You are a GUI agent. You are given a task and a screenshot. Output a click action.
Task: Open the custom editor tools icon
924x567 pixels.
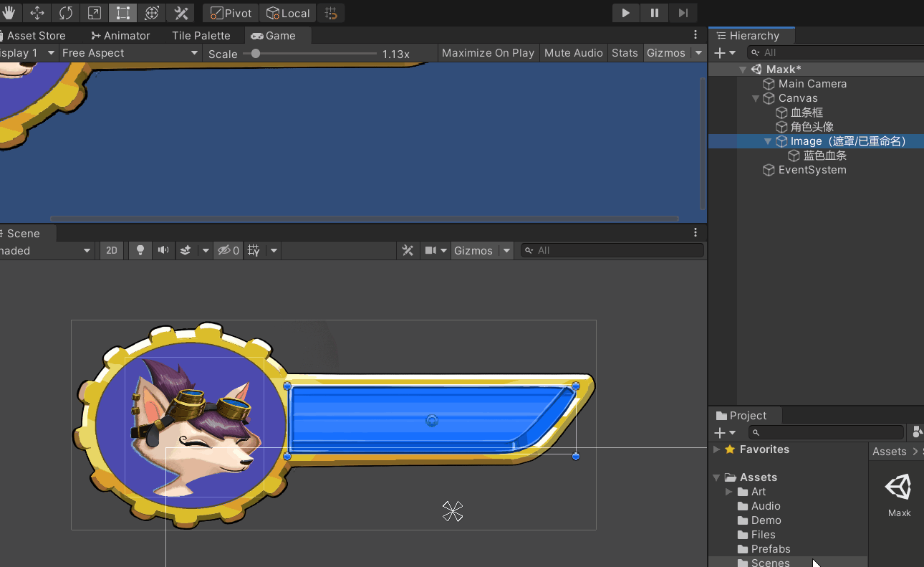pyautogui.click(x=180, y=13)
